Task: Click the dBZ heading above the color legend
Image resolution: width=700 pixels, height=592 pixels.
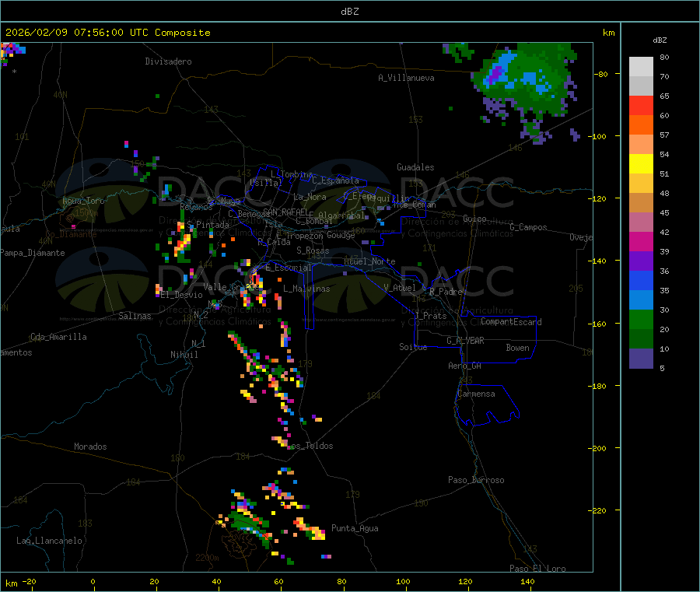Action: click(660, 40)
